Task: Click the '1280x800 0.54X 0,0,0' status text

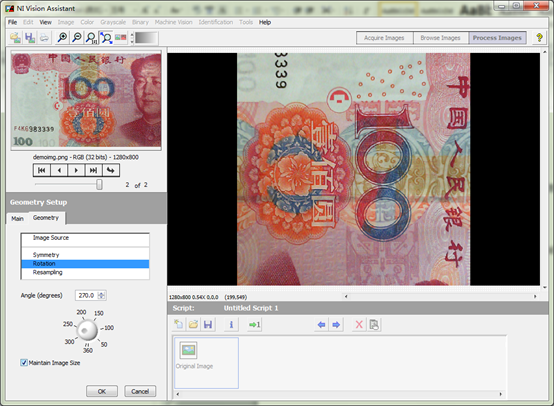Action: click(194, 297)
